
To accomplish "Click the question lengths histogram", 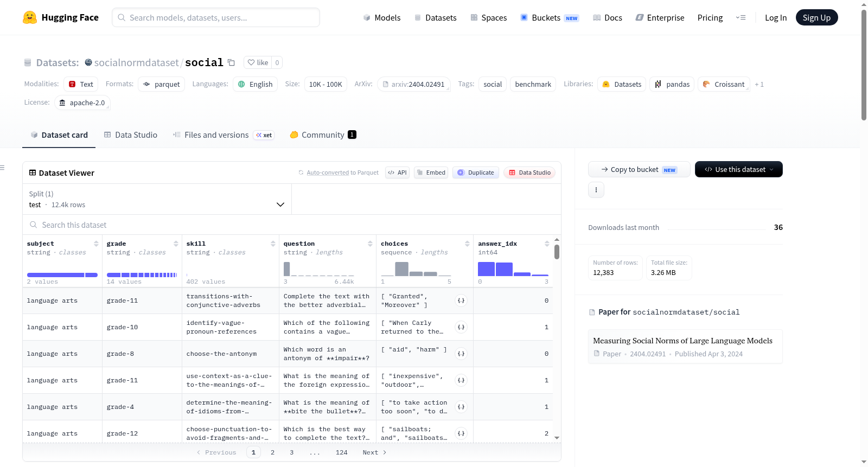I will 318,269.
